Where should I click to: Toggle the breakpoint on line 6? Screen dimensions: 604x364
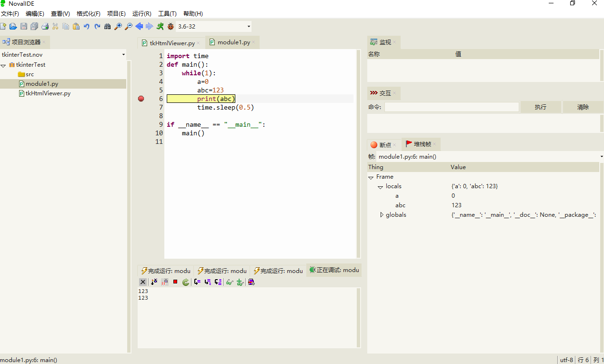pyautogui.click(x=141, y=99)
